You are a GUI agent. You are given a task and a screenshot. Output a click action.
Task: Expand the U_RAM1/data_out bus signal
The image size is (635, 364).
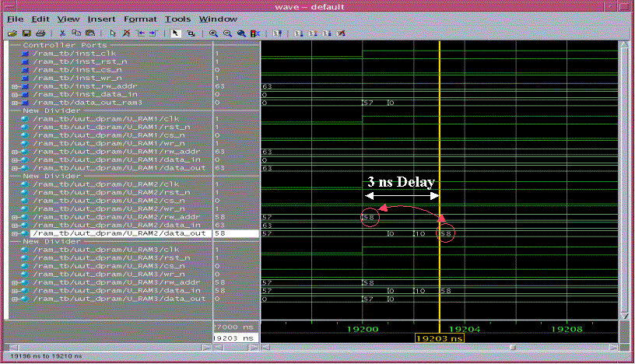14,167
